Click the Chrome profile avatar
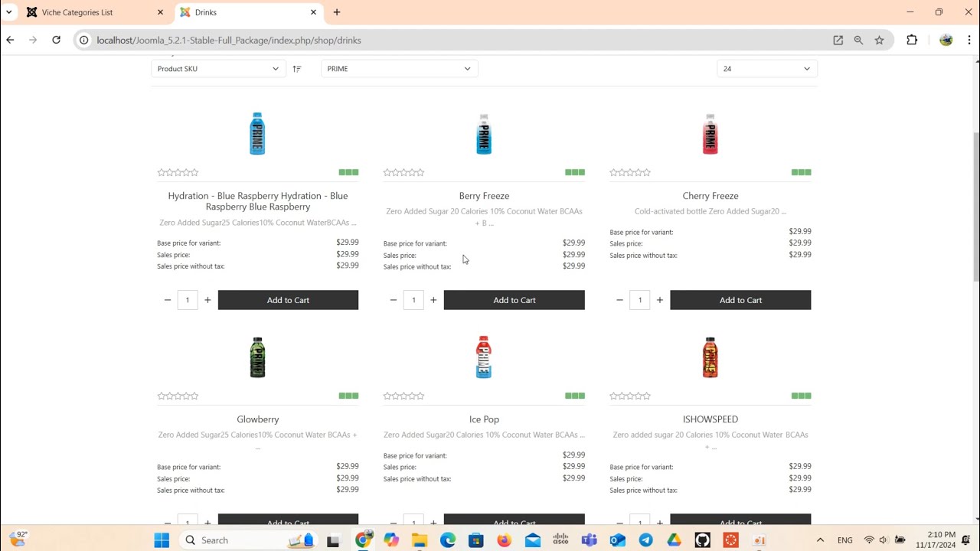Viewport: 980px width, 551px height. [946, 40]
